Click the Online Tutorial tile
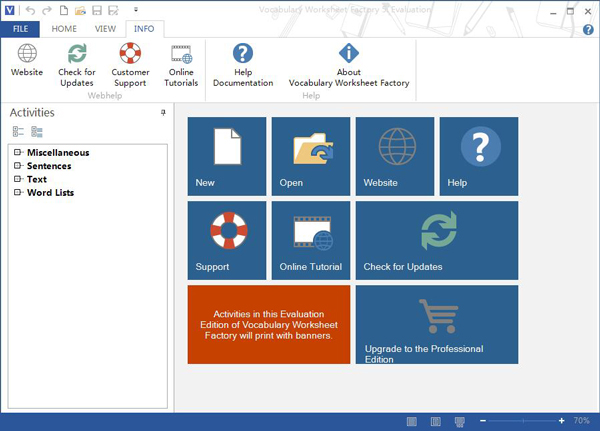 (x=311, y=240)
